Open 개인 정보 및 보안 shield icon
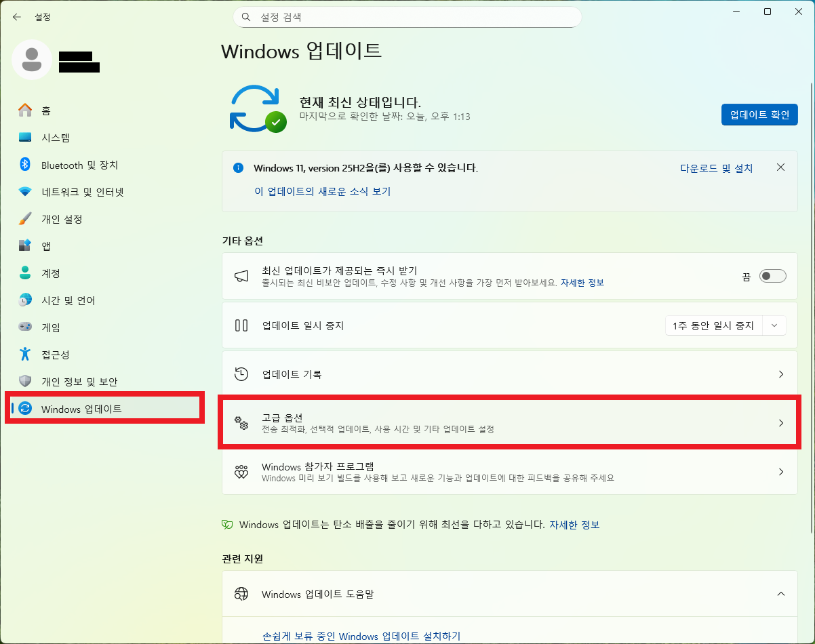 click(x=25, y=382)
